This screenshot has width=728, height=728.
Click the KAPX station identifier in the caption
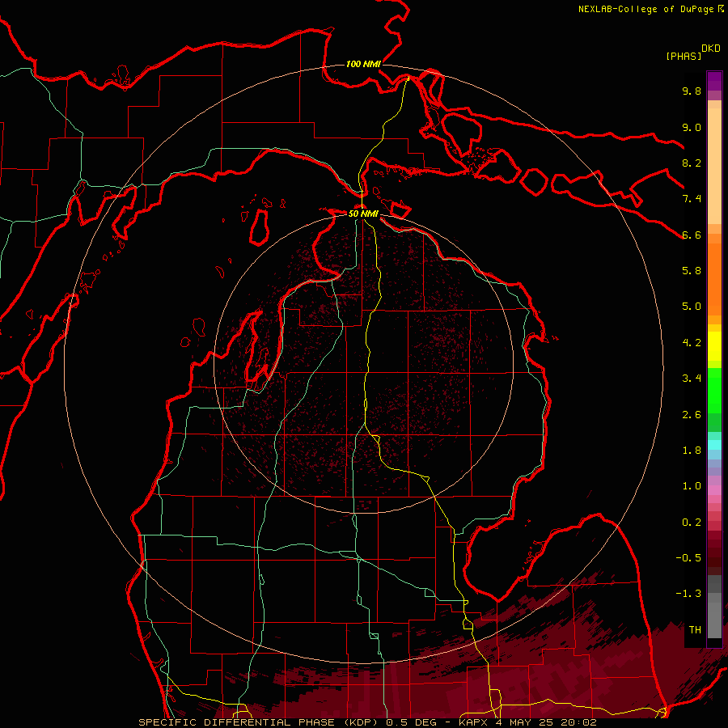475,722
